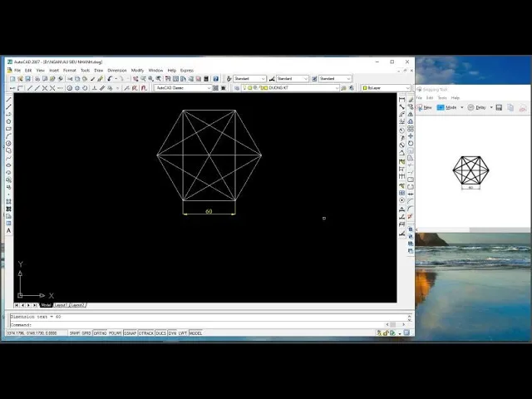
Task: Open the Dimension menu
Action: pyautogui.click(x=117, y=71)
